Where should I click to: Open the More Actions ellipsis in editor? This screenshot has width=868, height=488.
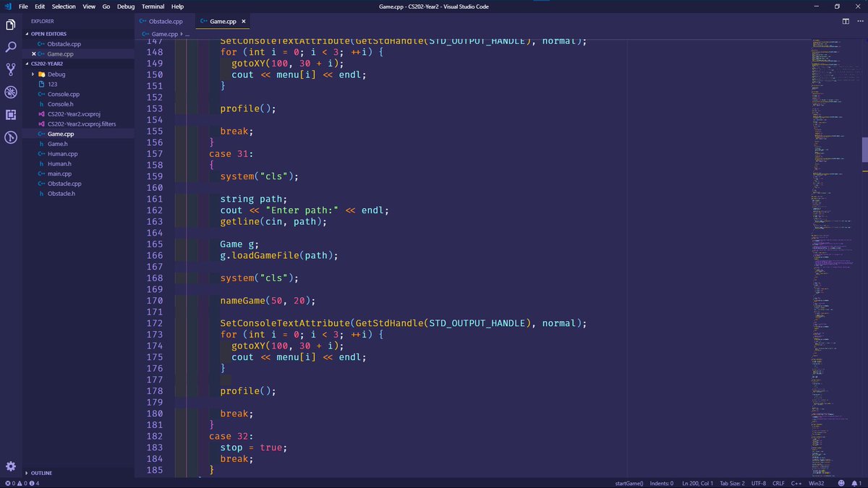[859, 22]
